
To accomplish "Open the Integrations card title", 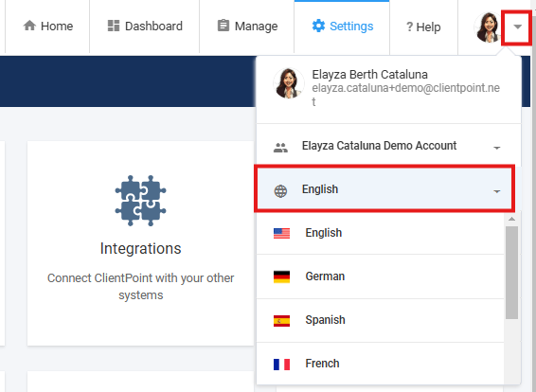I will click(x=140, y=248).
